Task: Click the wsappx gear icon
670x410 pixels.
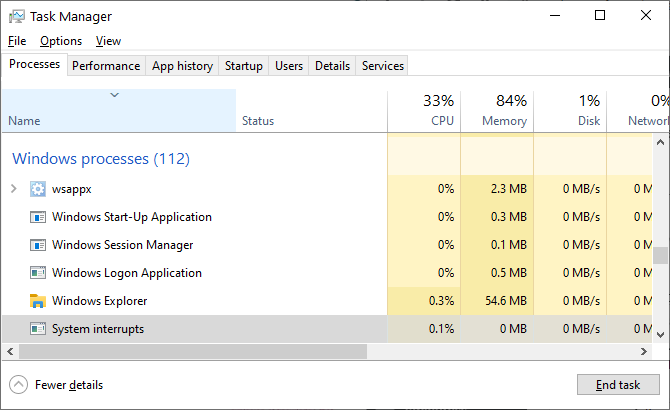Action: (x=38, y=189)
